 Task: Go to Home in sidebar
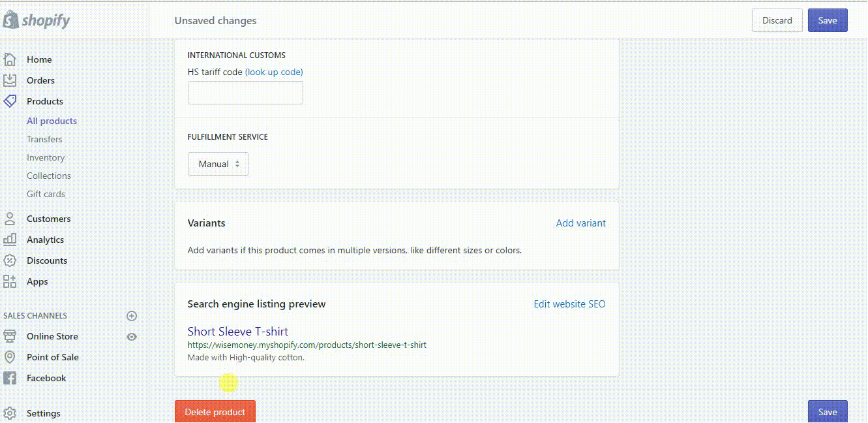(39, 59)
